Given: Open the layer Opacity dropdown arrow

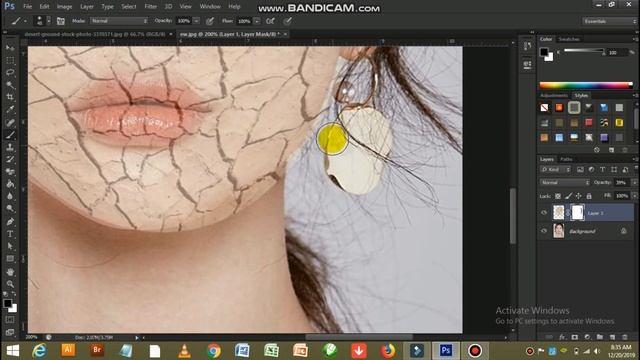Looking at the screenshot, I should pyautogui.click(x=634, y=182).
